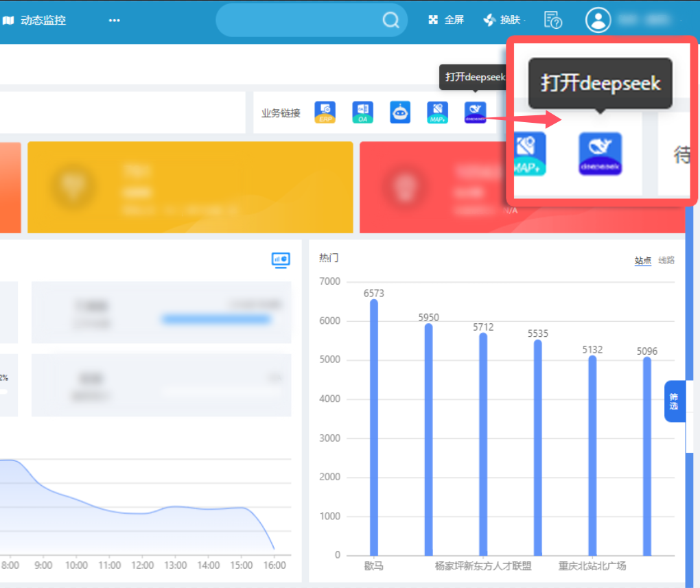This screenshot has height=588, width=700.
Task: Open the 筛选 filter side button
Action: click(674, 401)
